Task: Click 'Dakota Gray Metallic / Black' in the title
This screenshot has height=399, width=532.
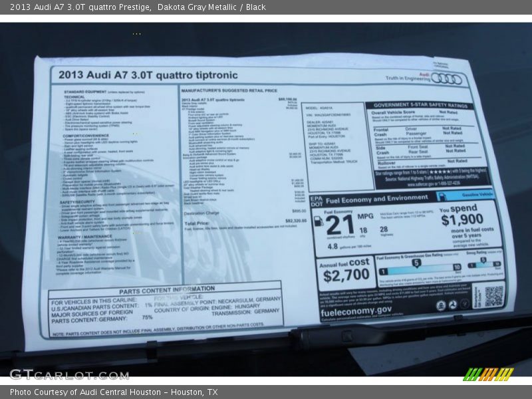Action: tap(211, 7)
